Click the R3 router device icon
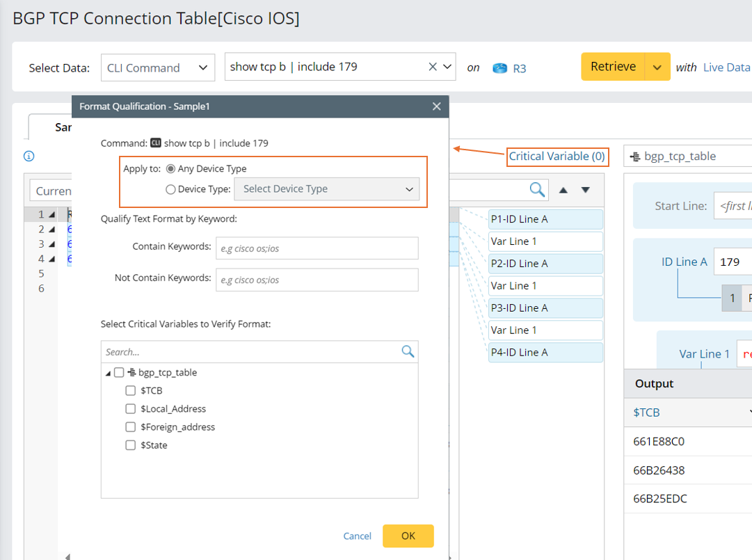Screen dimensions: 752x560 coord(499,68)
